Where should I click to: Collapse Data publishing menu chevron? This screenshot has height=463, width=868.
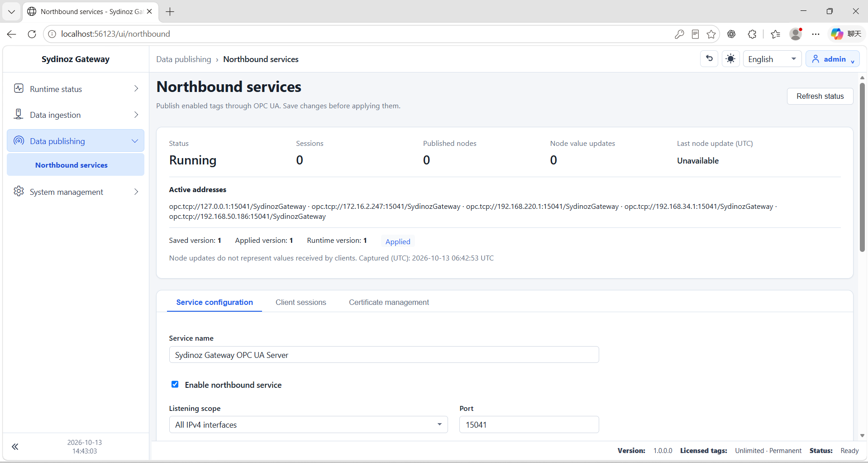[135, 141]
